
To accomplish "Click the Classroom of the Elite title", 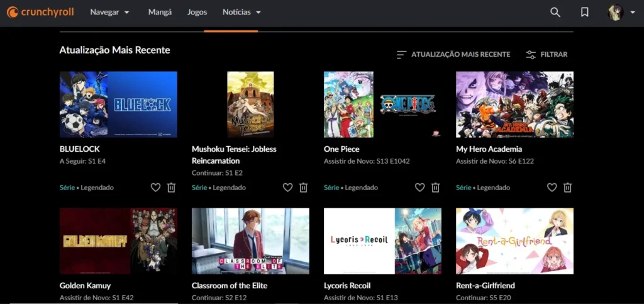I will (x=230, y=285).
